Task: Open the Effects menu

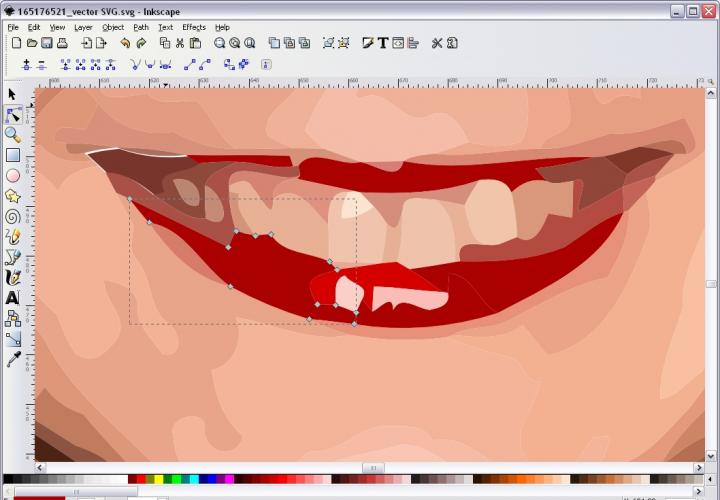Action: 193,27
